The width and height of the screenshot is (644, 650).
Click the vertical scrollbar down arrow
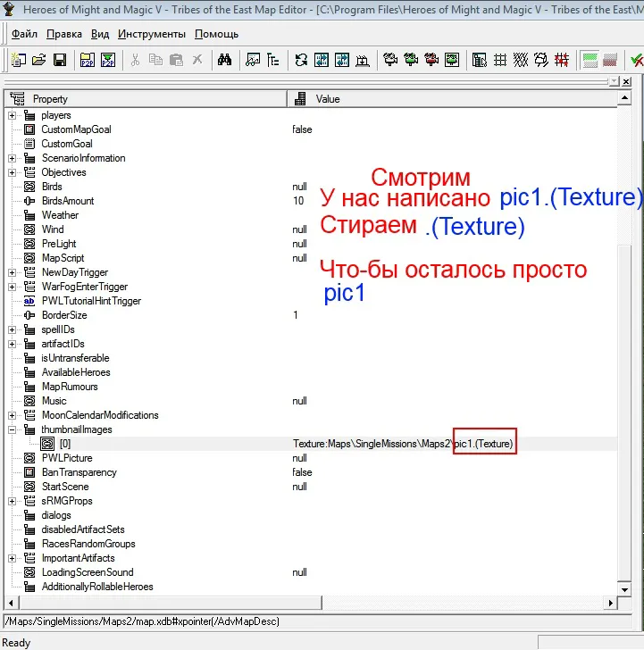coord(624,589)
